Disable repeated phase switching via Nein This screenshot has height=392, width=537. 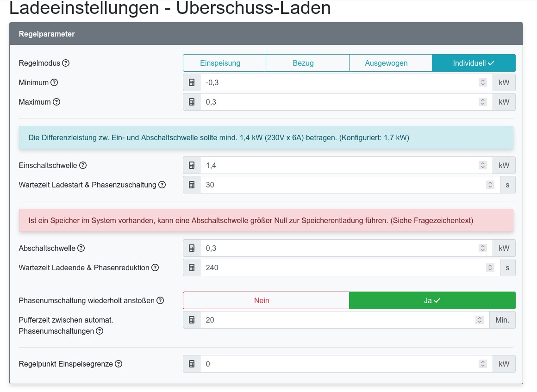coord(261,300)
